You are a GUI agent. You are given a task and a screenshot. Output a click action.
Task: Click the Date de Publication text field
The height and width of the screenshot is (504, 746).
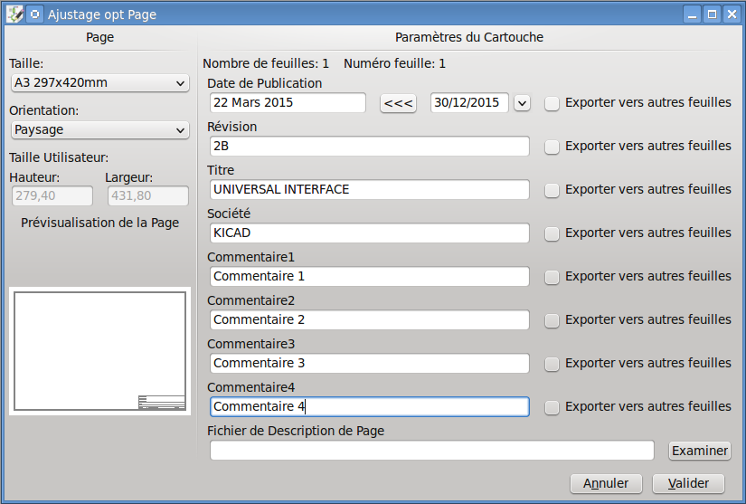point(288,103)
